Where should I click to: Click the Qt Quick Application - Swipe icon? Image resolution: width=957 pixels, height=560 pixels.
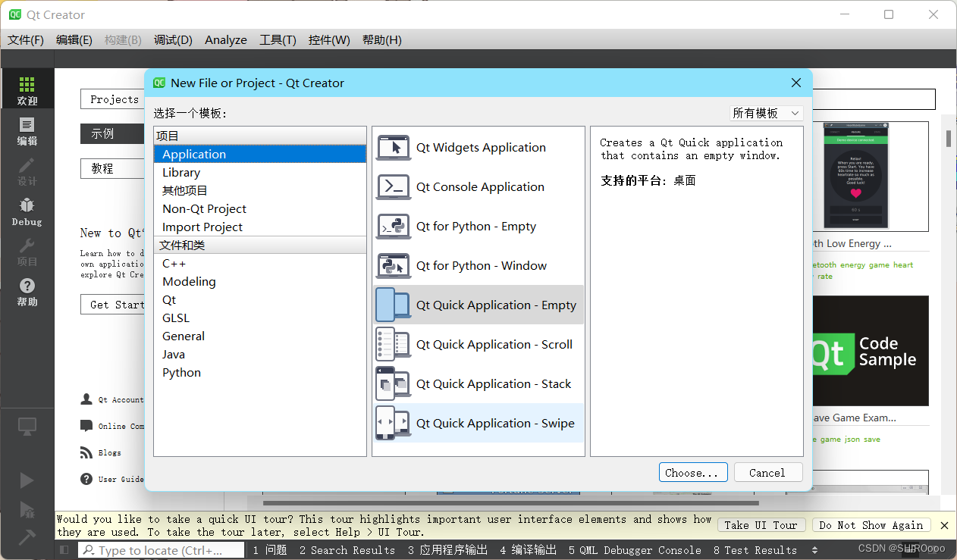pyautogui.click(x=394, y=423)
